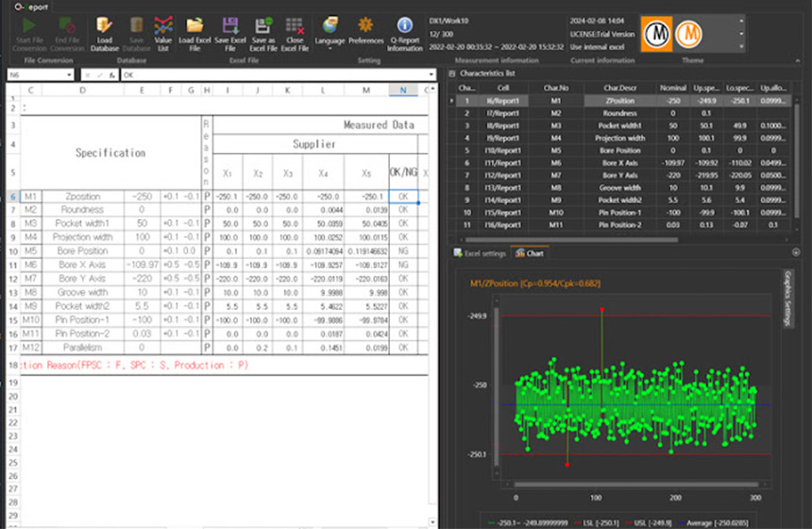Select the Q-Report ribbon tab
Image resolution: width=812 pixels, height=529 pixels.
tap(31, 7)
